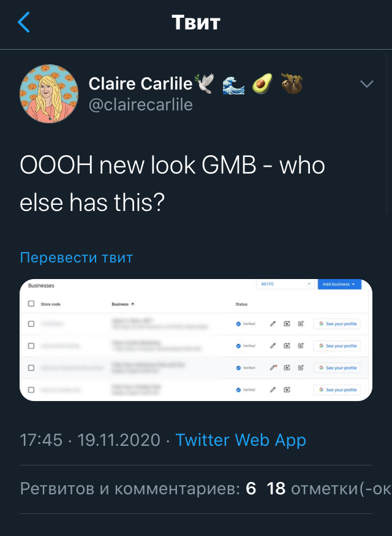Click 'See your profile' in the second row
392x536 pixels.
coord(337,346)
